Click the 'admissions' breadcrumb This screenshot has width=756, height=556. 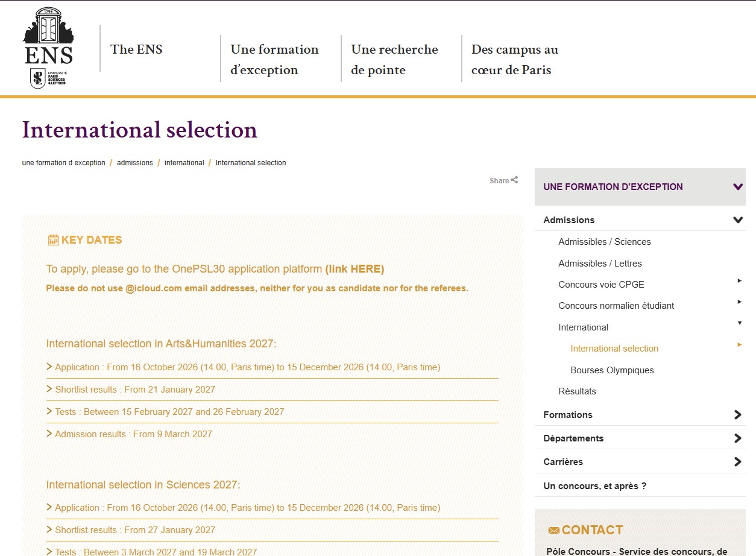135,163
